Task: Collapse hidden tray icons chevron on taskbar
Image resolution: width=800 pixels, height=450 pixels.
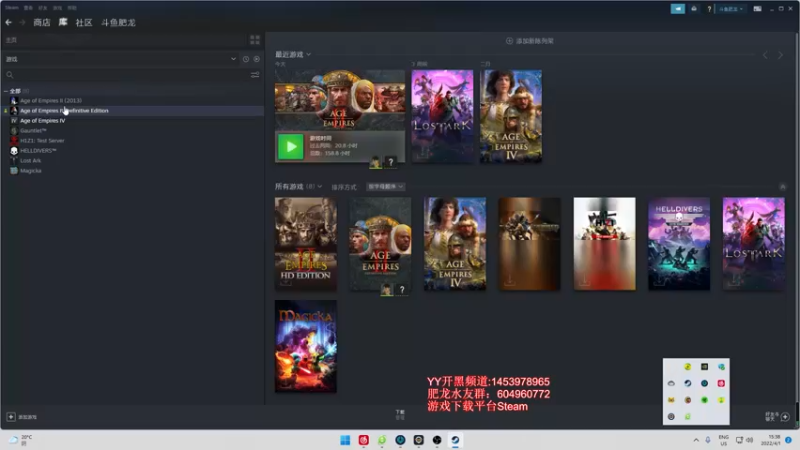Action: [696, 440]
